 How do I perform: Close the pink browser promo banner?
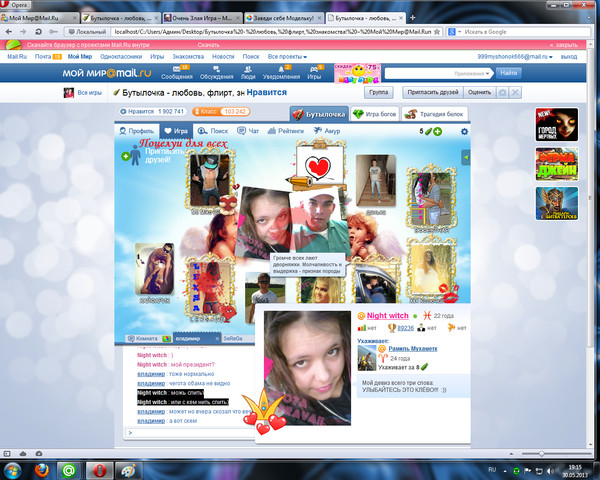tap(563, 45)
